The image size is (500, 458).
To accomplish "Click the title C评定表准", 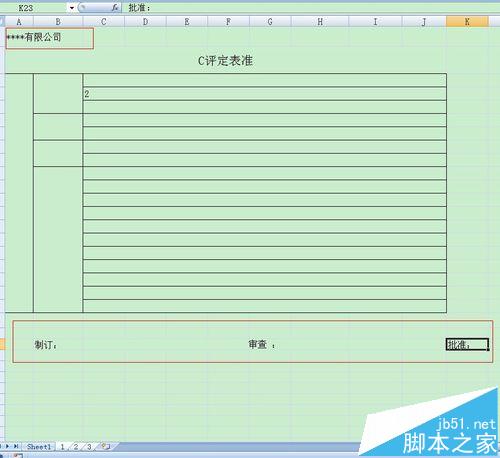I will point(226,61).
